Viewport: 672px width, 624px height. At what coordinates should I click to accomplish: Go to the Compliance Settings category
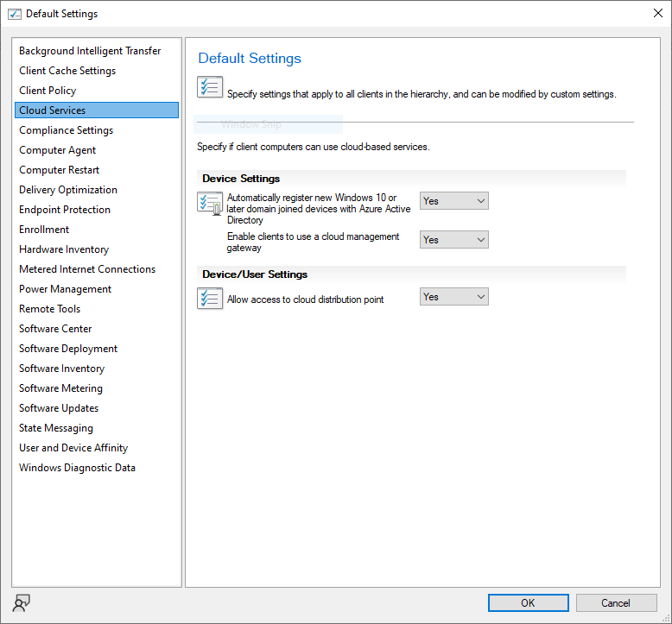click(66, 130)
